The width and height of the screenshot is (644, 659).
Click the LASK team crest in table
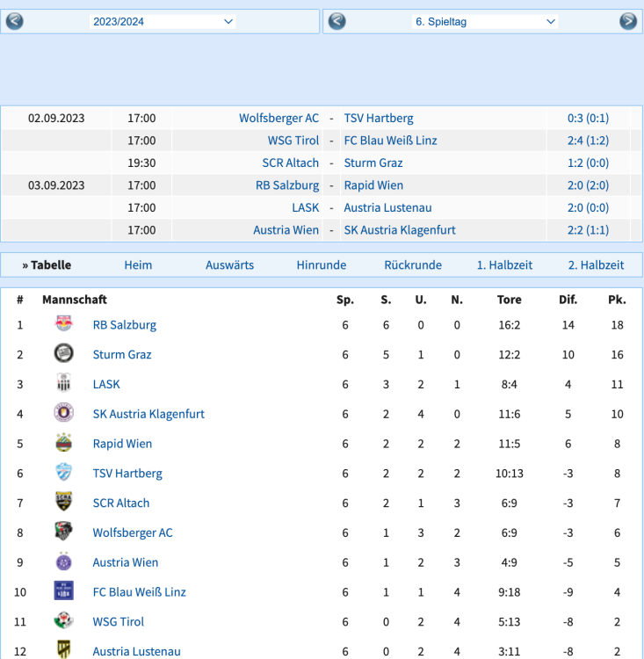63,384
